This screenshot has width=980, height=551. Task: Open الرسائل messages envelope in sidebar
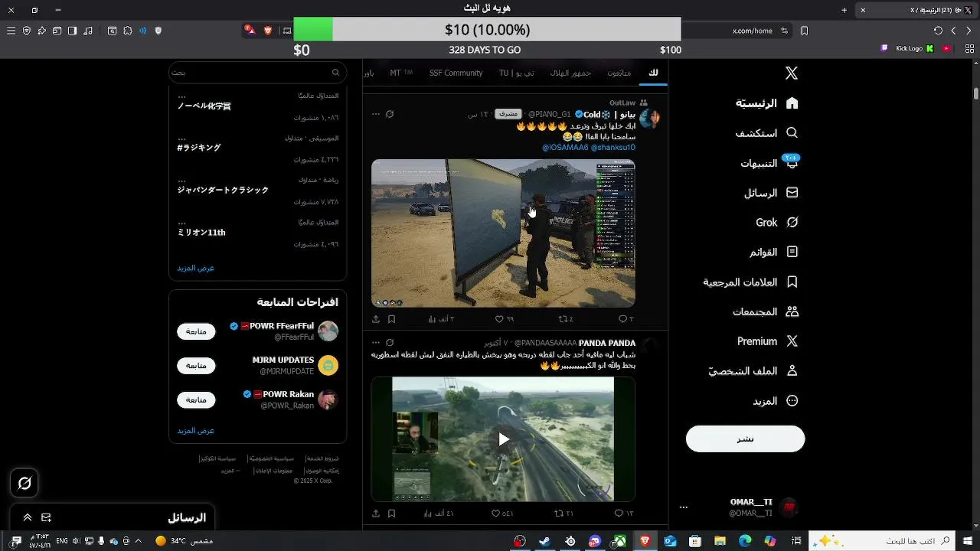click(x=771, y=193)
